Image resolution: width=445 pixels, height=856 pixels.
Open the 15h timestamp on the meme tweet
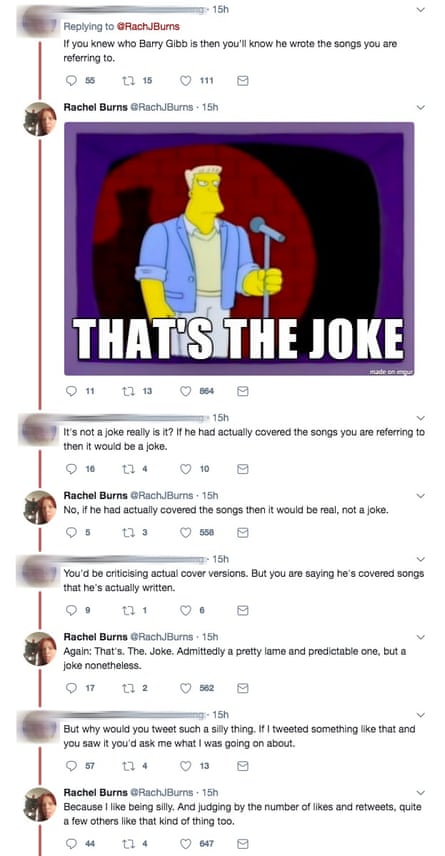tap(210, 108)
